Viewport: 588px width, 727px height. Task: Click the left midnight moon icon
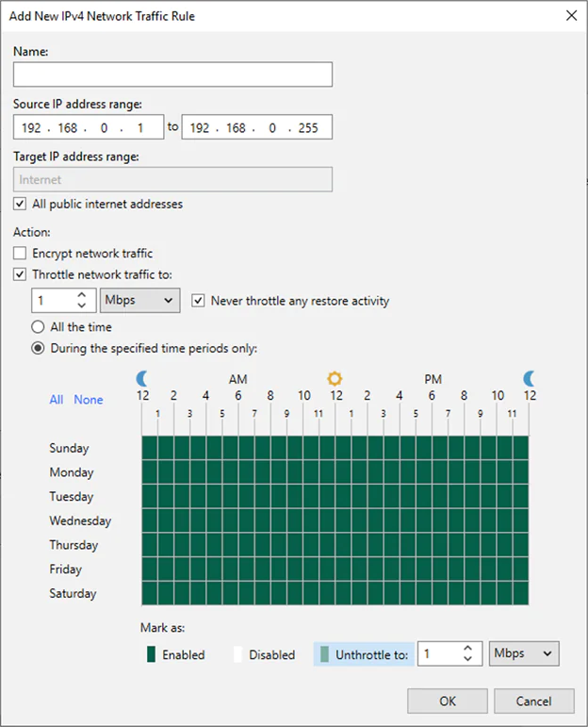pyautogui.click(x=143, y=378)
